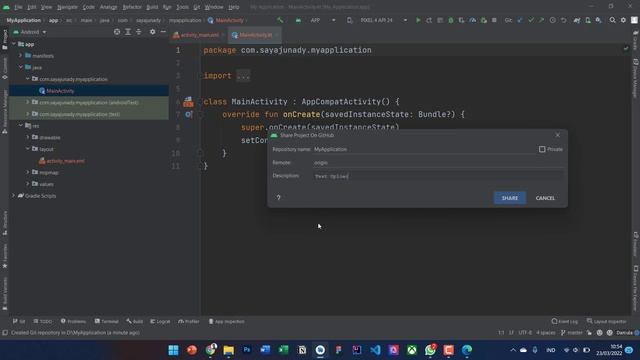
Task: Collapse the res folder node
Action: point(21,126)
